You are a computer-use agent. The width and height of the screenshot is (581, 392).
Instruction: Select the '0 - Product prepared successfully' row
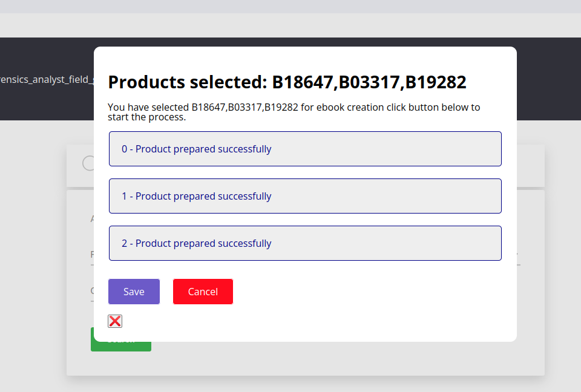305,149
